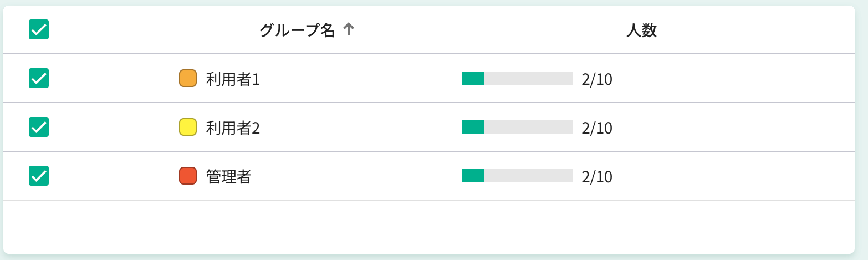The height and width of the screenshot is (260, 868).
Task: Click the yellow 利用者2 color swatch
Action: 188,127
